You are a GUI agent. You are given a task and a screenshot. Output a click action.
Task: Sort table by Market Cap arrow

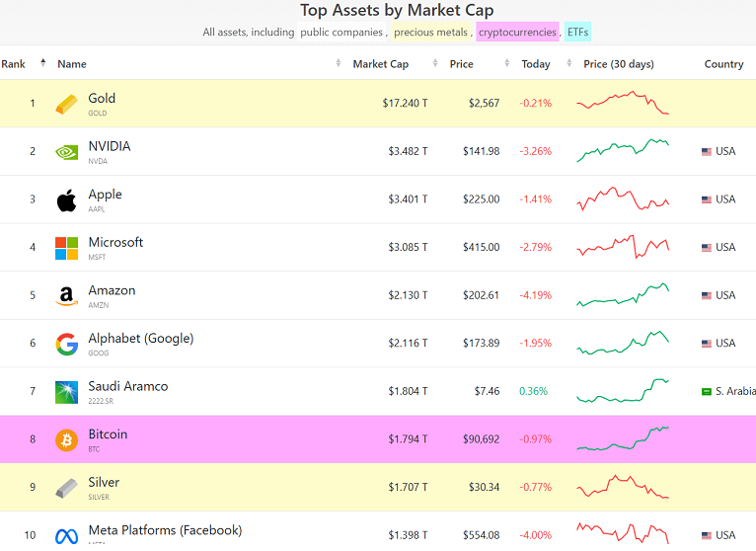(x=435, y=63)
